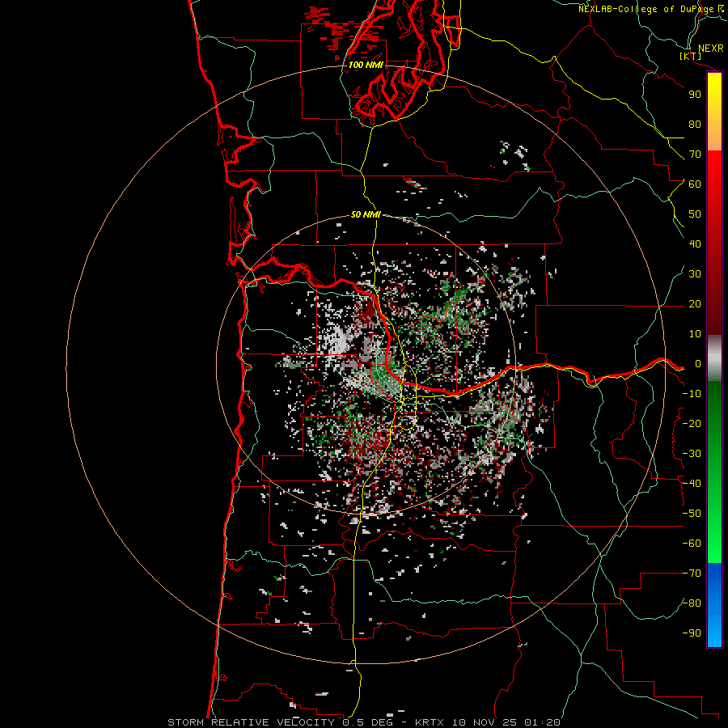Screen dimensions: 728x728
Task: Click the 10 value on velocity scale
Action: 695,334
